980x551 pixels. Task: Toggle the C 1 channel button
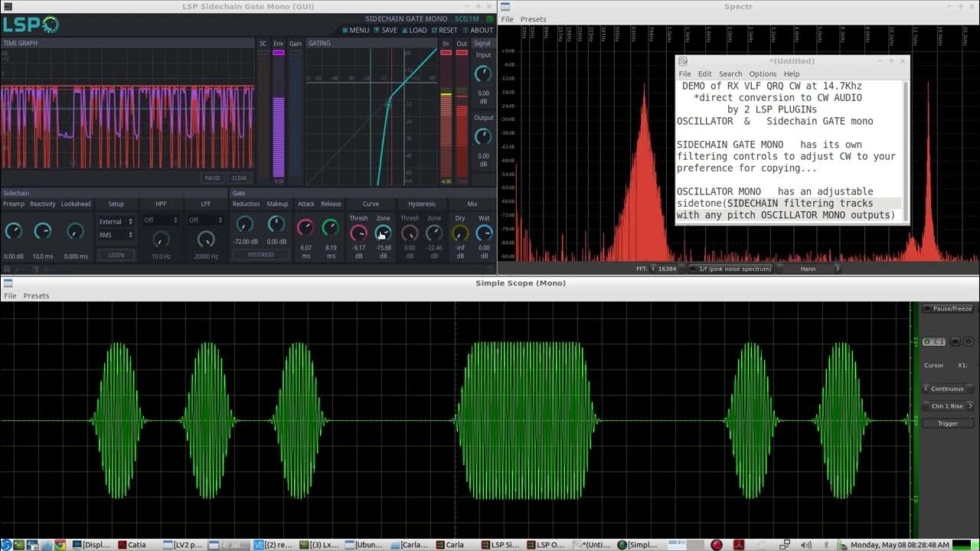tap(933, 342)
